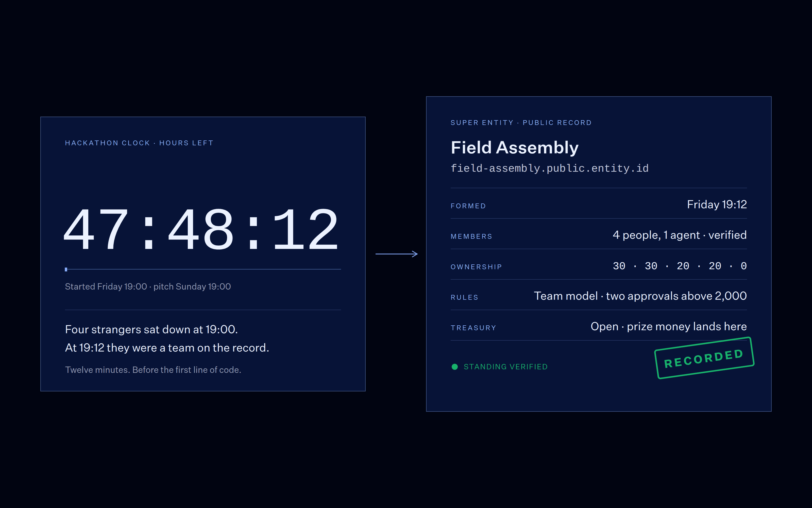Click the 'Friday 19:12' formed value

click(717, 204)
